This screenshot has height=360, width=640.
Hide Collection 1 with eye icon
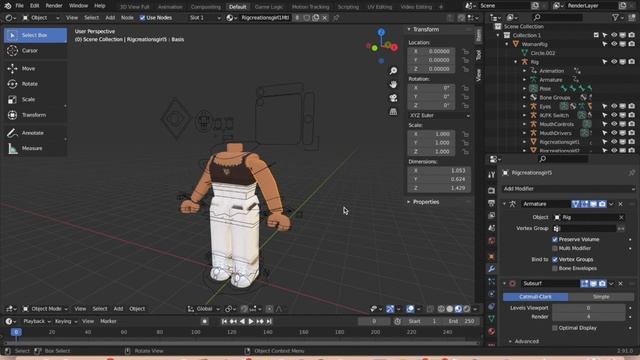click(614, 36)
